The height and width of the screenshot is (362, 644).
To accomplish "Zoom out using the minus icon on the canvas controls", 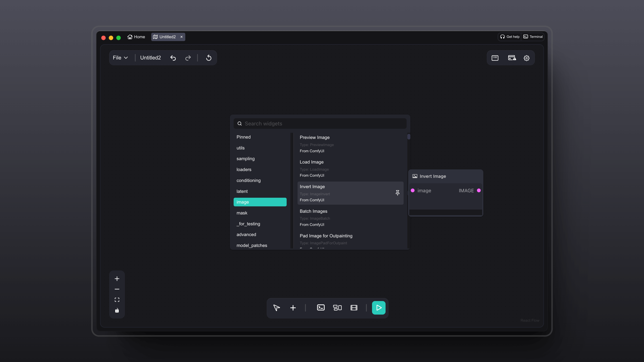I will (117, 289).
